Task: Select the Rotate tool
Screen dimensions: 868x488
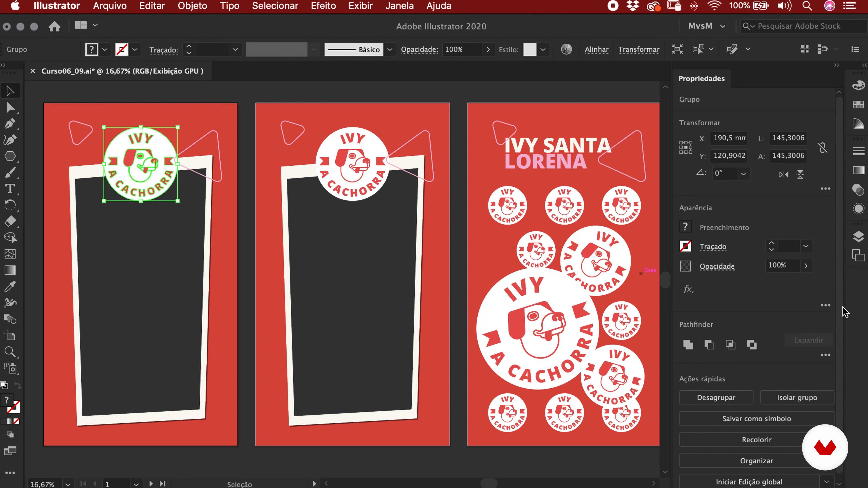Action: click(x=10, y=205)
